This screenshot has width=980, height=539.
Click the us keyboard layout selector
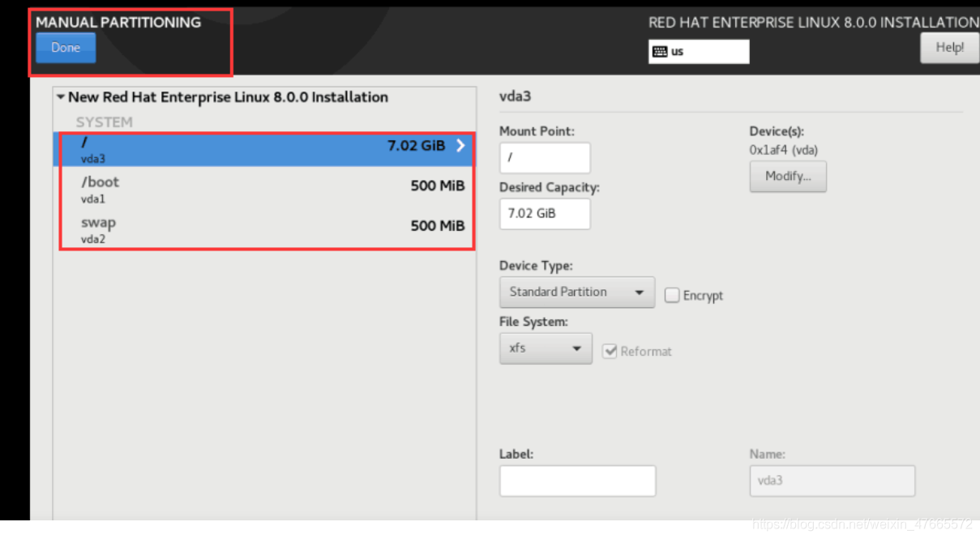coord(699,51)
